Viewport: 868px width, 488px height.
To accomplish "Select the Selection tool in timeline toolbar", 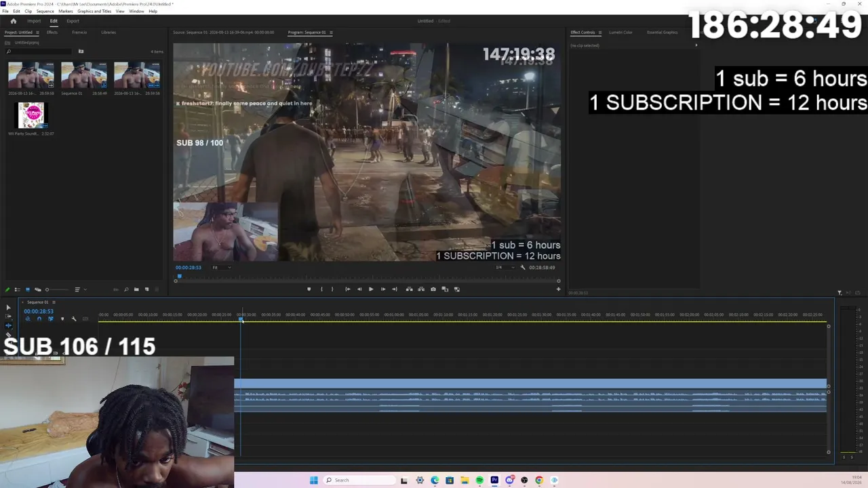I will 8,307.
